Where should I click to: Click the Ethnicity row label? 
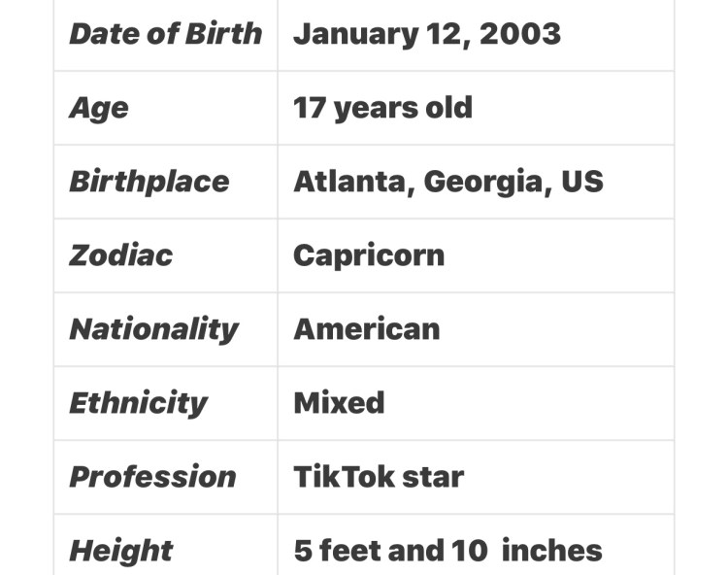pos(138,403)
